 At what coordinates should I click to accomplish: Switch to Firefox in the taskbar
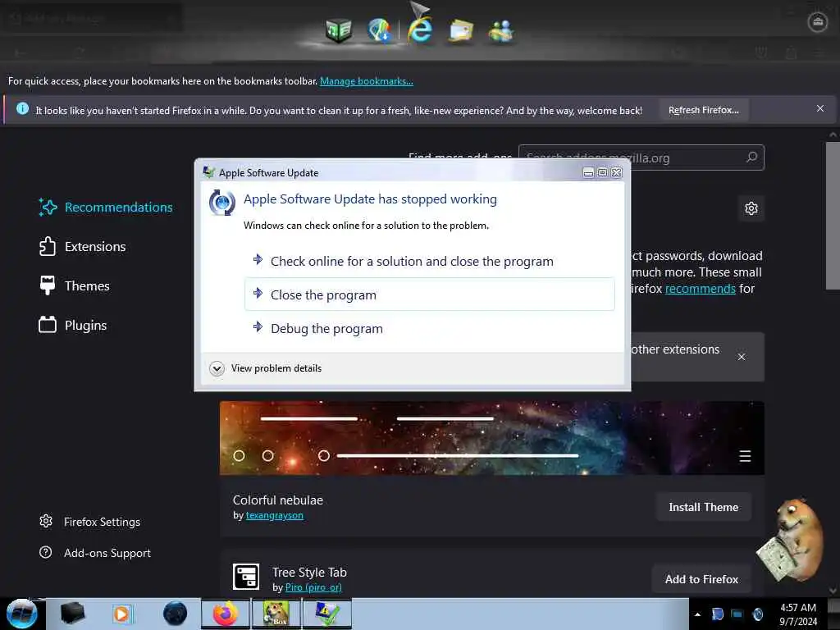(x=226, y=614)
